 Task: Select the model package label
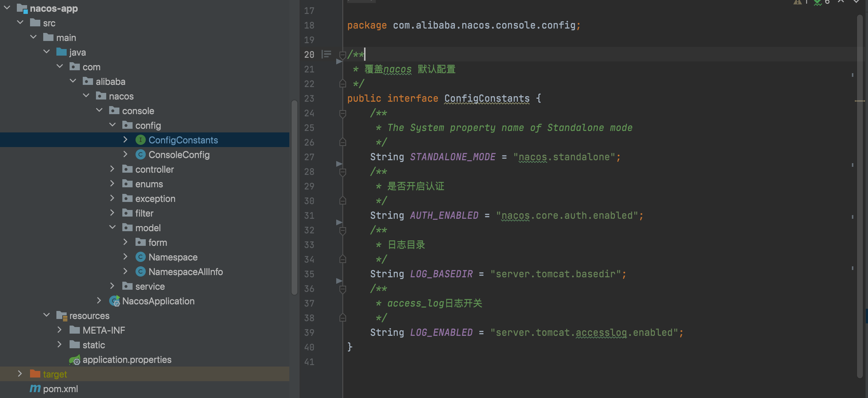click(148, 228)
